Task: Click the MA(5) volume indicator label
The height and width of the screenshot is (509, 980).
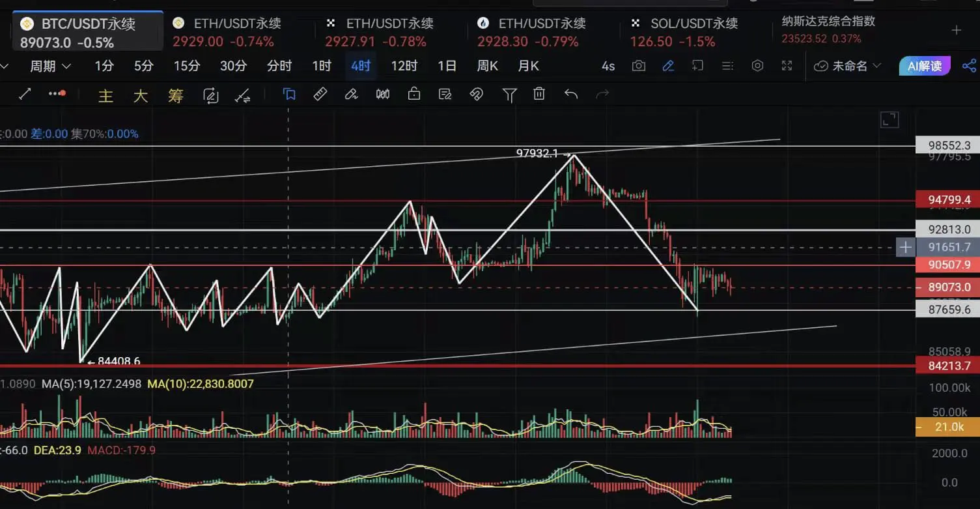Action: tap(92, 384)
